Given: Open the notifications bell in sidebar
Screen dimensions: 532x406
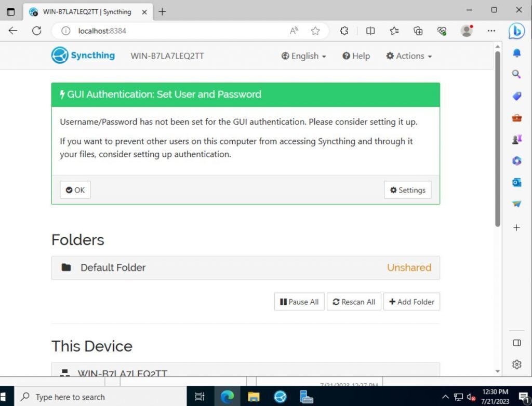Looking at the screenshot, I should pos(517,53).
